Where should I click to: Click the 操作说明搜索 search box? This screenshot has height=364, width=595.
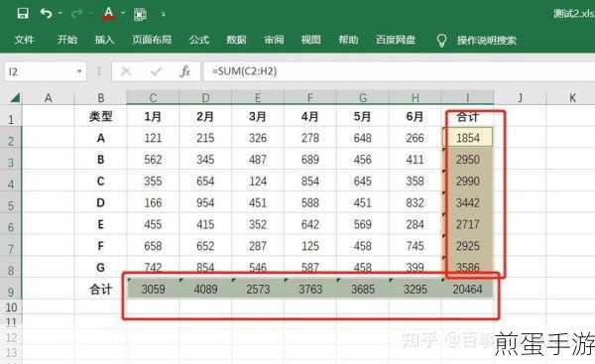(x=487, y=41)
